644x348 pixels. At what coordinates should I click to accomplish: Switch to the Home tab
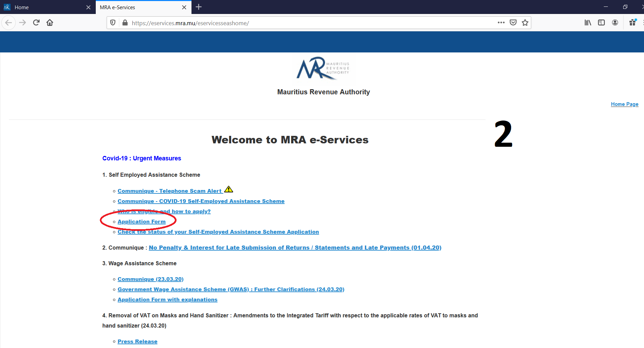48,7
